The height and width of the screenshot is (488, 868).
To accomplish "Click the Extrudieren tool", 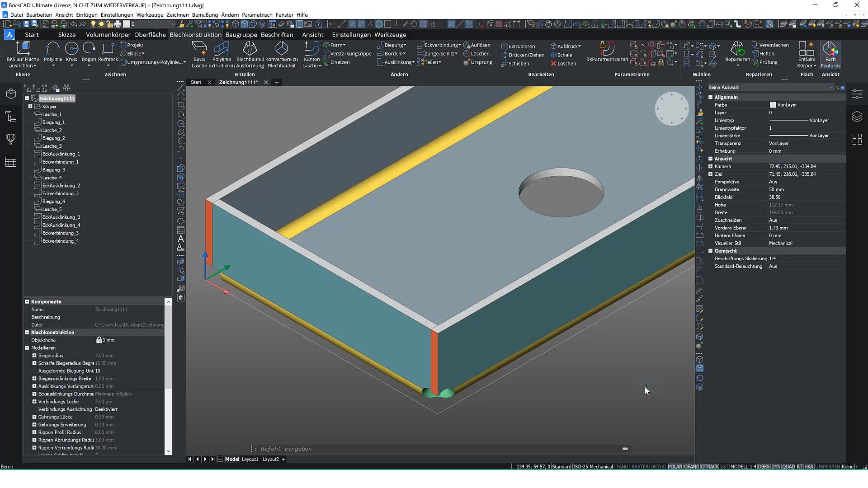I will click(518, 46).
